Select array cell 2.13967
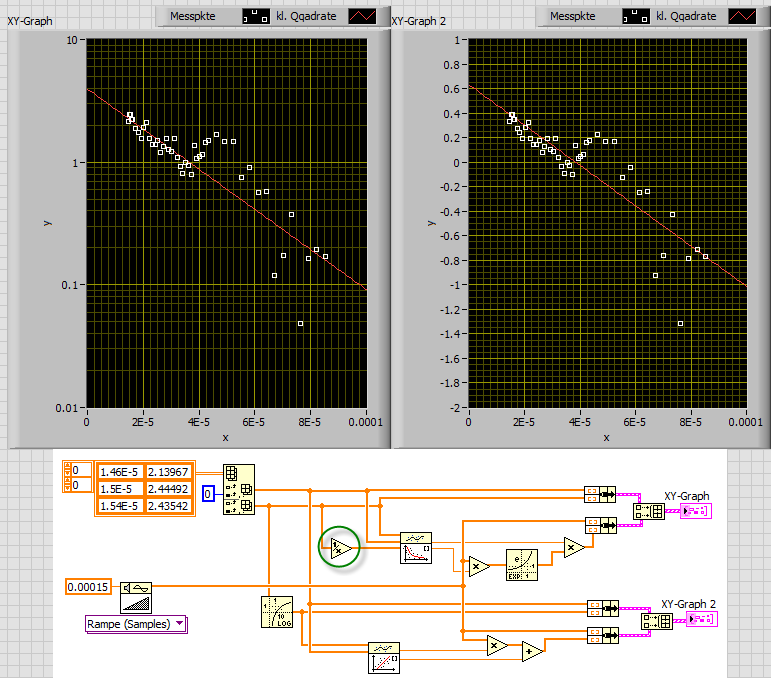Viewport: 771px width, 678px height. 168,472
